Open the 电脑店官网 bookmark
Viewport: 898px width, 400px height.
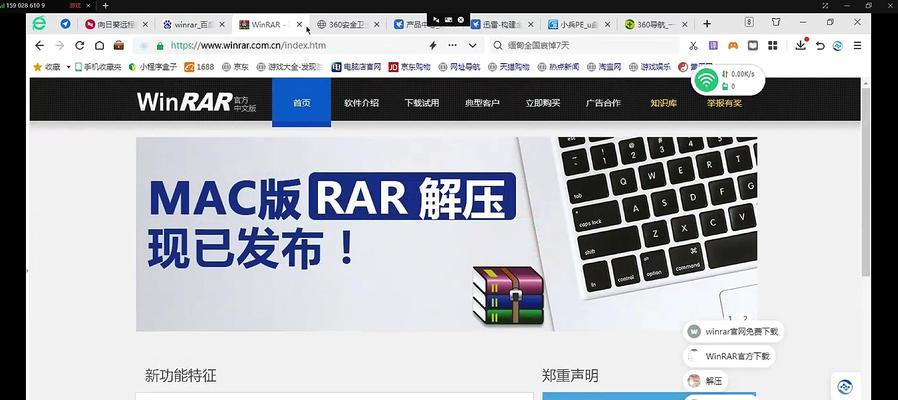click(x=356, y=67)
